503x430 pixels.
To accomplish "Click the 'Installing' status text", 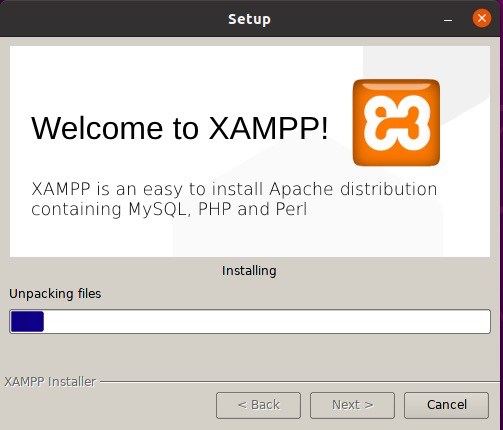I will point(249,271).
